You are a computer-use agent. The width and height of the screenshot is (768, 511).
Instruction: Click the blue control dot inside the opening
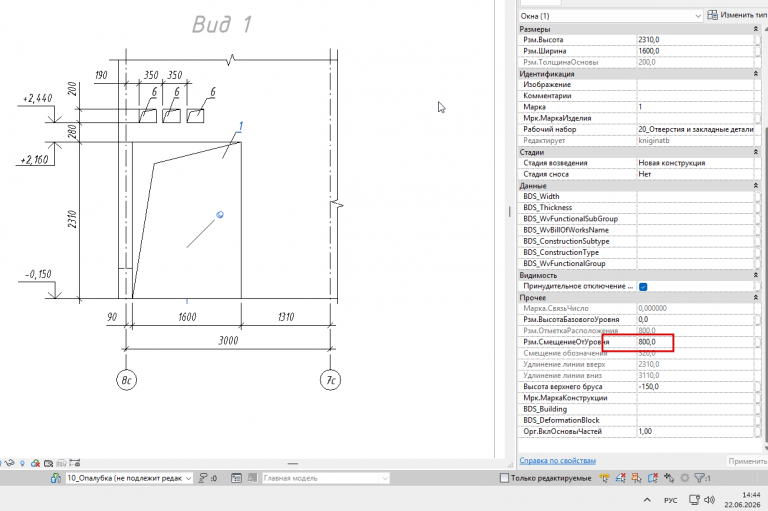click(x=220, y=215)
